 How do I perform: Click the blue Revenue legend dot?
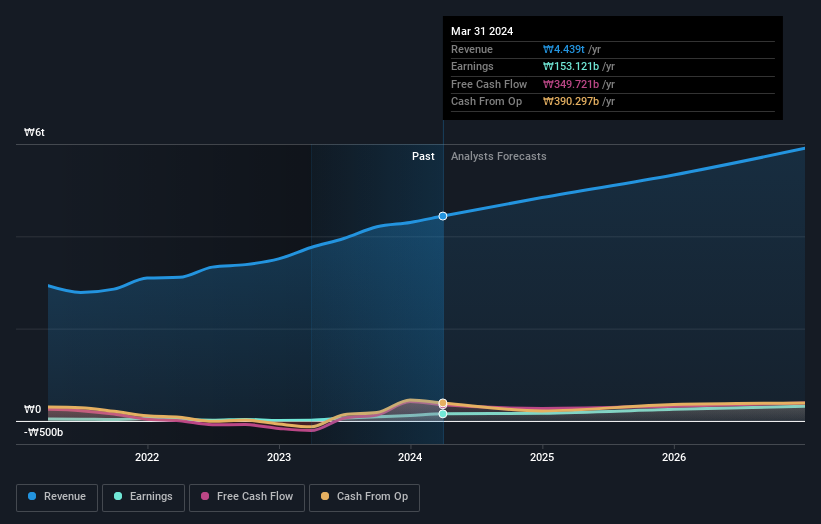(x=32, y=496)
